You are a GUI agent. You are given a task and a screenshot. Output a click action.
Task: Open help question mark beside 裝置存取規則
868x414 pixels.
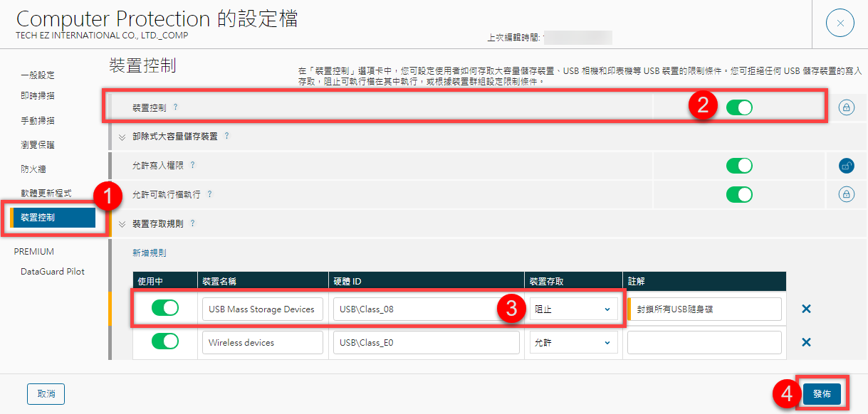pyautogui.click(x=192, y=223)
